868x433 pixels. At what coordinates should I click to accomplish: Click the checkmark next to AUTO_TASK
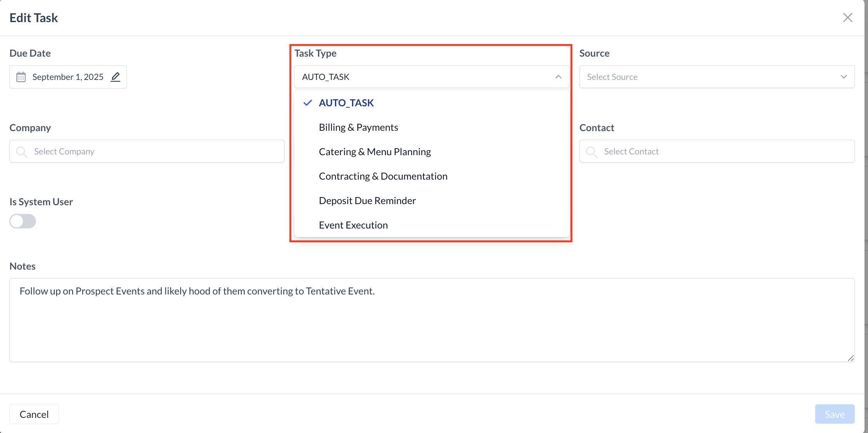(307, 103)
